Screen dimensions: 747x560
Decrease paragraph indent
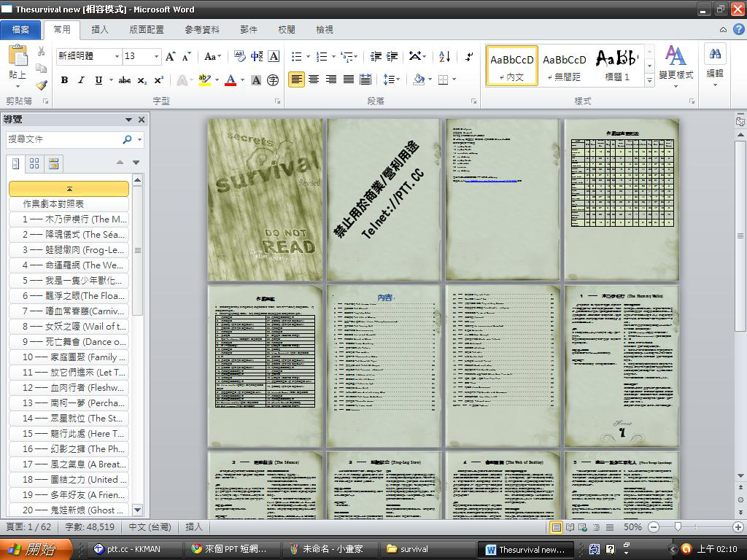(x=376, y=57)
